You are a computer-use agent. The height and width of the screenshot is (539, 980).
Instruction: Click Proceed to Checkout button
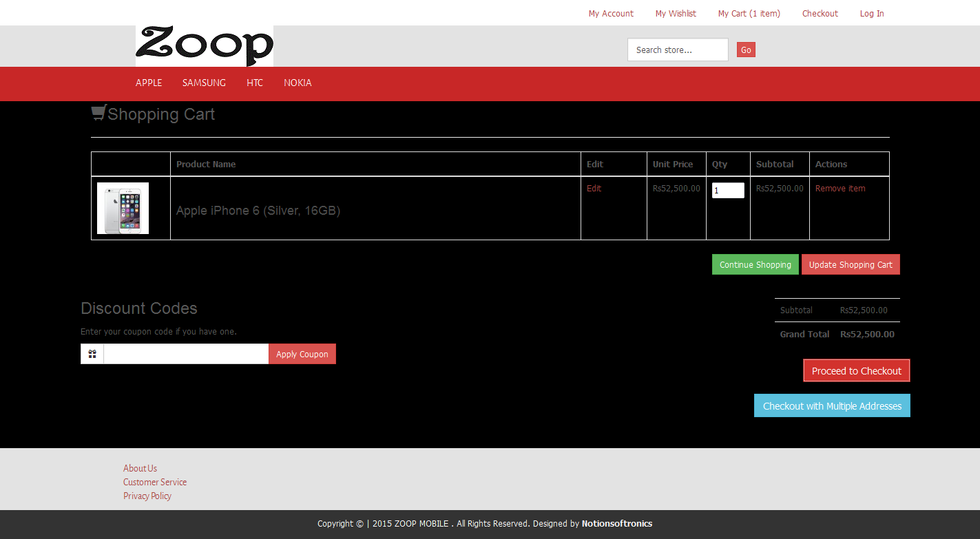857,370
